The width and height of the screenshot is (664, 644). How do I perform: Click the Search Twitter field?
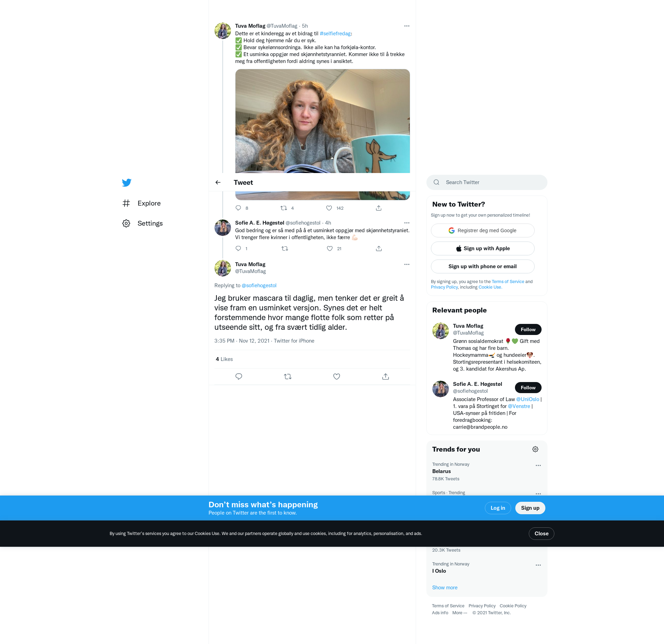pos(487,182)
